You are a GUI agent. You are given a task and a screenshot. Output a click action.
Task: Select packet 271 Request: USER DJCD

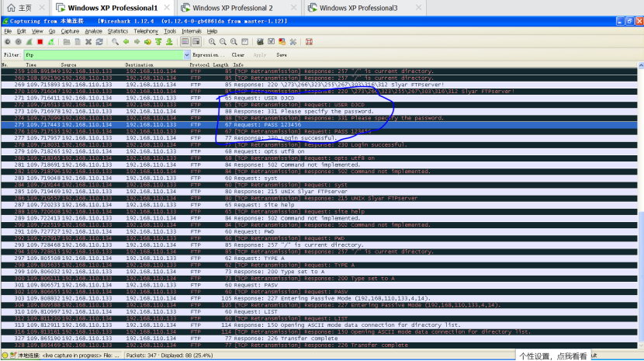(x=319, y=99)
